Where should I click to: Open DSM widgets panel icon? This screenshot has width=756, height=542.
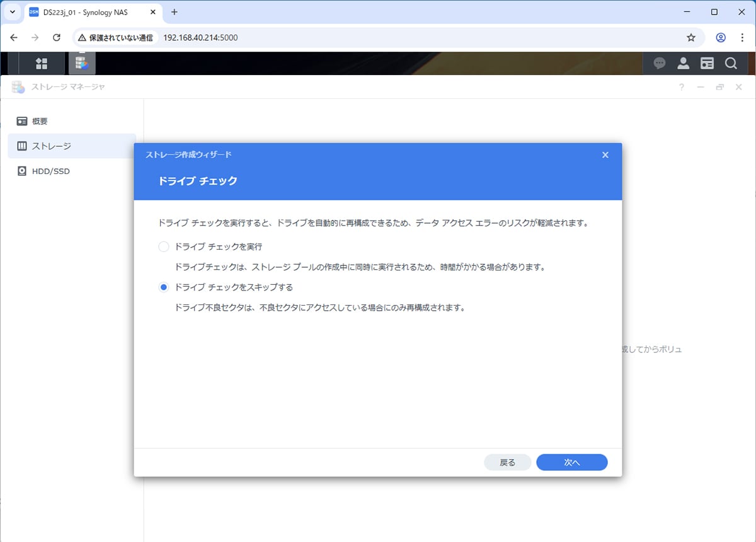pos(707,63)
